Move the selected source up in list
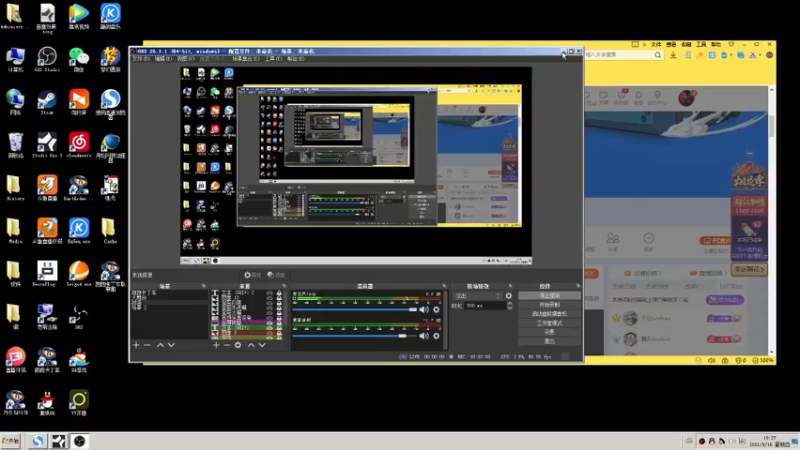This screenshot has height=450, width=800. tap(251, 345)
